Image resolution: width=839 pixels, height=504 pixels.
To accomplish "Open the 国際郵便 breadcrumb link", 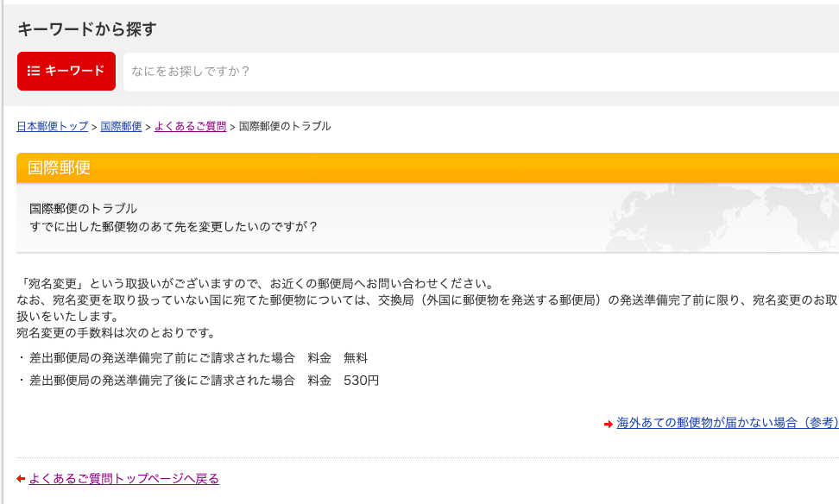I will [x=121, y=126].
